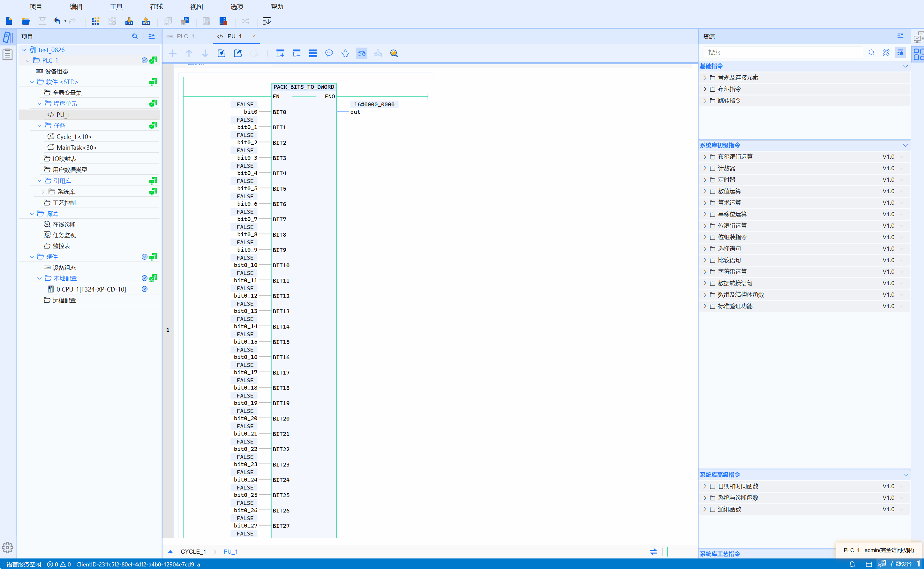Expand the 定时器 instruction folder
Viewport: 924px width, 569px height.
(x=705, y=180)
